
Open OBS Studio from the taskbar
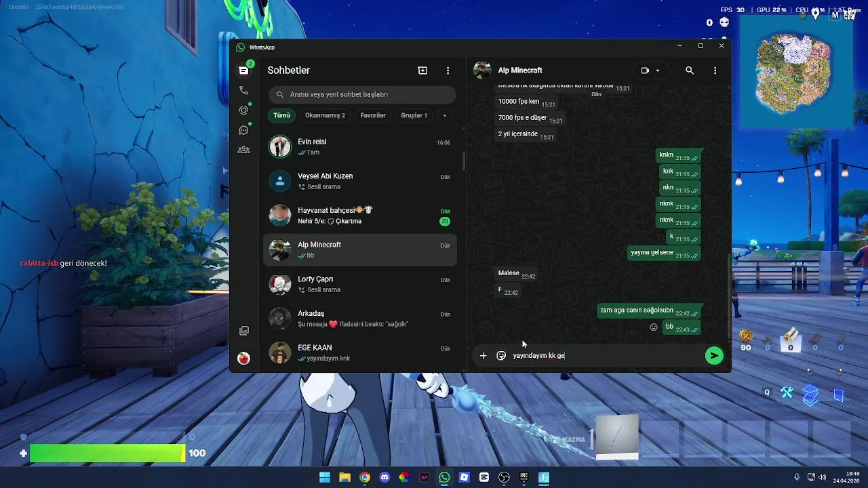(504, 477)
